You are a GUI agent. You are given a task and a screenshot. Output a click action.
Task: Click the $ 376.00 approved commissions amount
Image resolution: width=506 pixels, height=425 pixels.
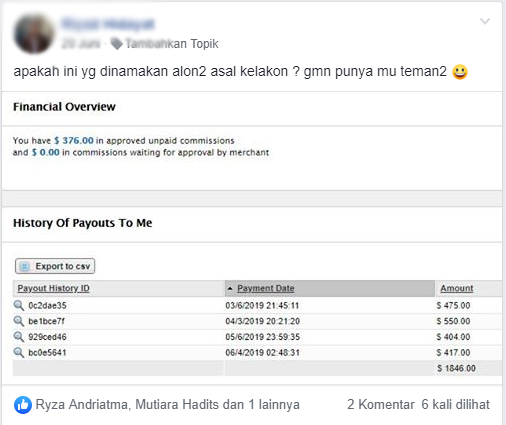click(x=74, y=141)
